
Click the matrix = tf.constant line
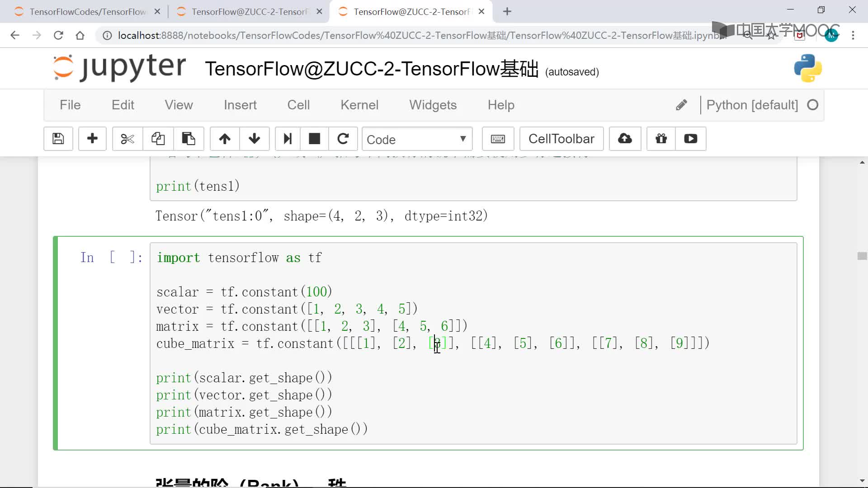(312, 326)
